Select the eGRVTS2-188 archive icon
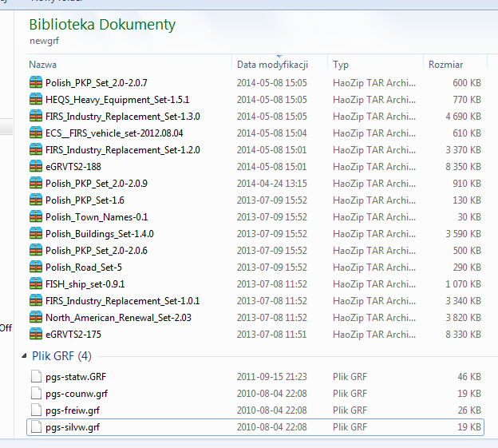This screenshot has width=498, height=448. coord(35,166)
